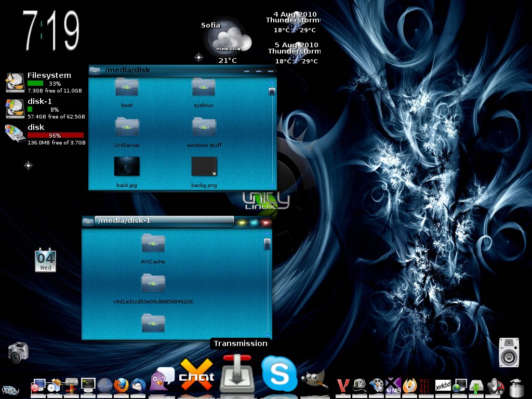Open the terminal icon in the dock
This screenshot has width=532, height=399.
[88, 385]
